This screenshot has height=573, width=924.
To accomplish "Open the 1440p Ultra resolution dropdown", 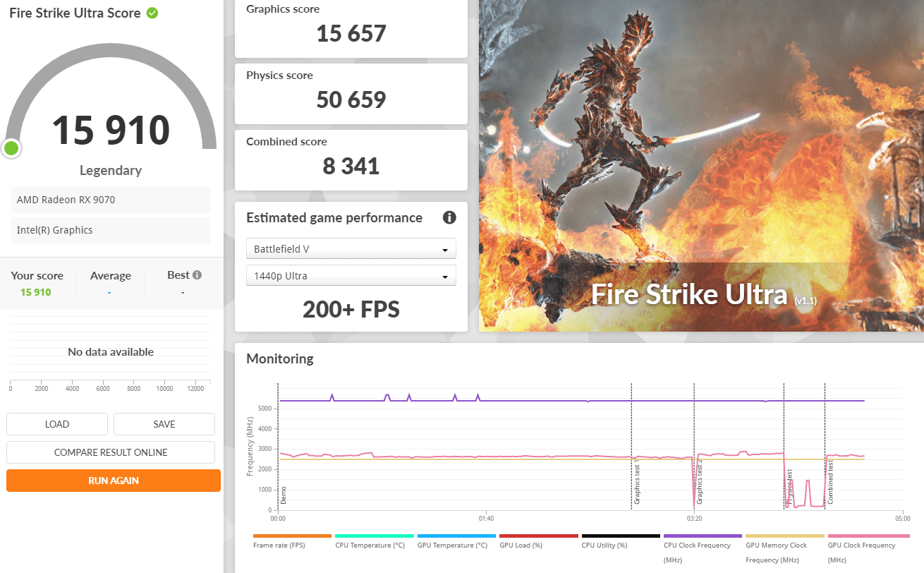I will point(351,276).
